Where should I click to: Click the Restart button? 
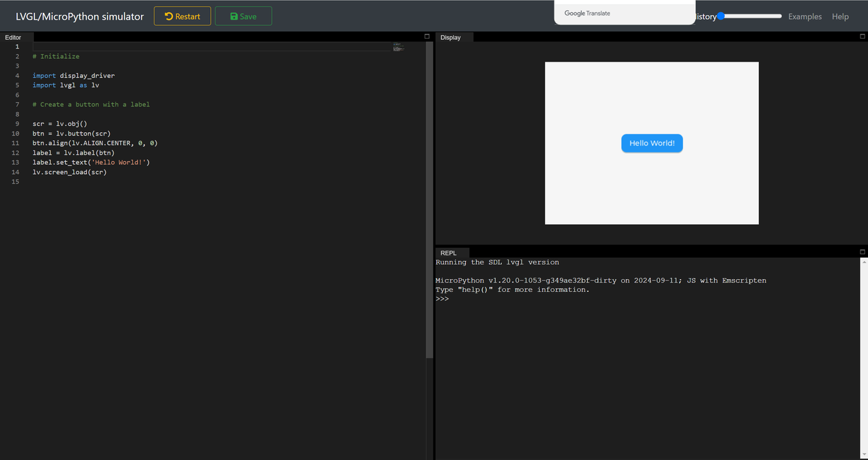pyautogui.click(x=182, y=16)
